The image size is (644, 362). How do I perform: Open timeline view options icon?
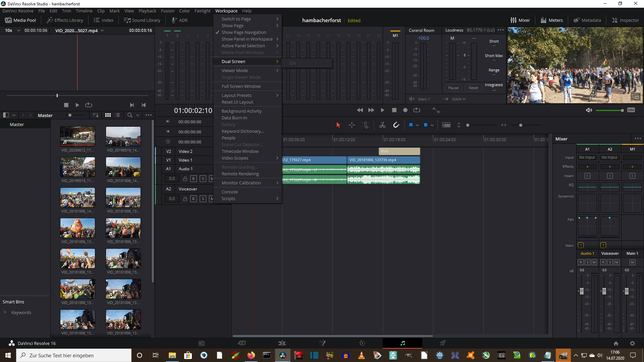(446, 125)
